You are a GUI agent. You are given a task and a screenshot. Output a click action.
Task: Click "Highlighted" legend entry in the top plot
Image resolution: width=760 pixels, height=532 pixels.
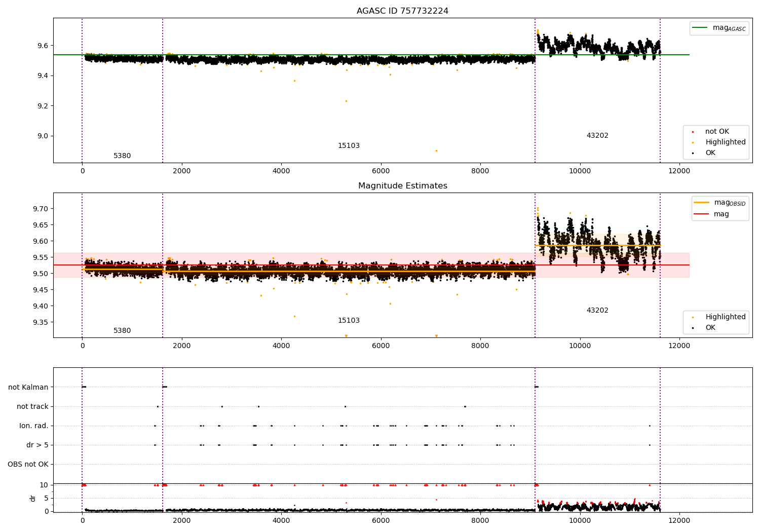719,142
